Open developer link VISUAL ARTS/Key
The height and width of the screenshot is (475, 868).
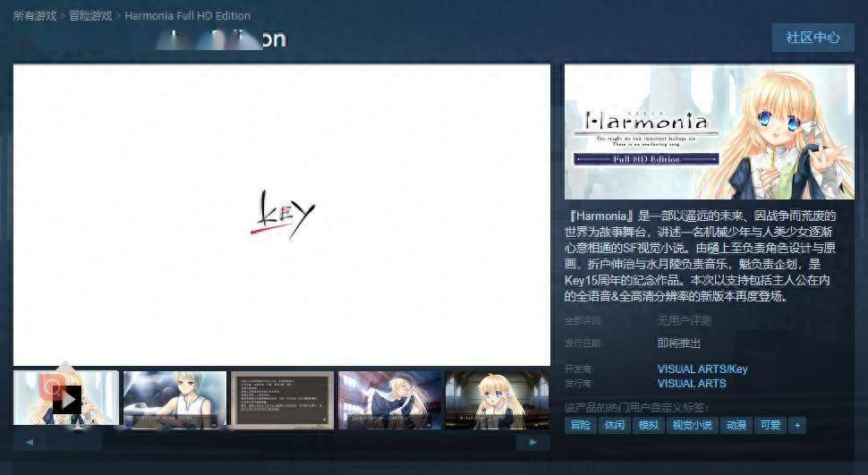click(702, 369)
